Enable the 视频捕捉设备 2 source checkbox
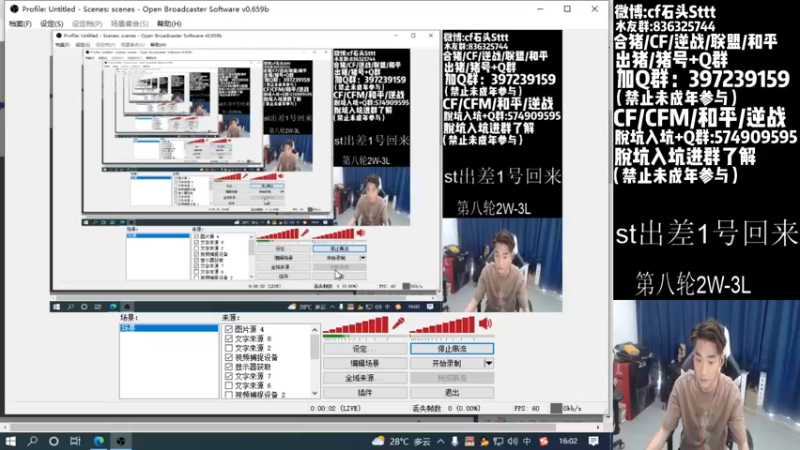Screen dimensions: 800x450 pos(229,394)
